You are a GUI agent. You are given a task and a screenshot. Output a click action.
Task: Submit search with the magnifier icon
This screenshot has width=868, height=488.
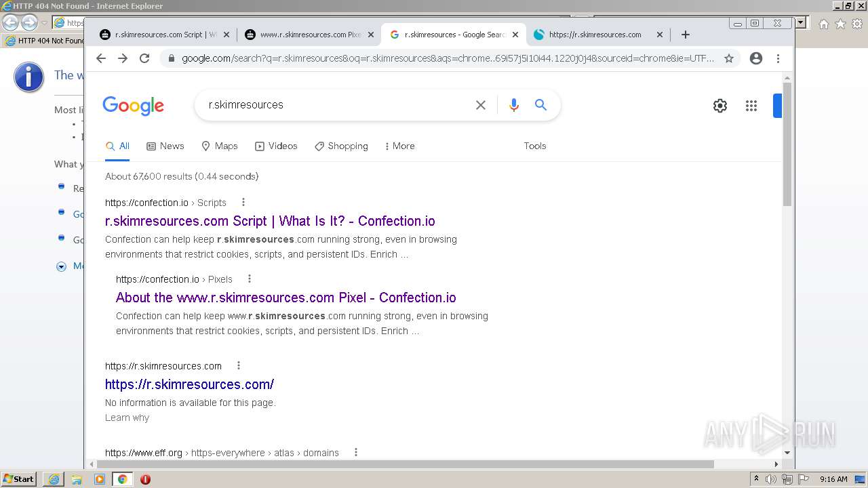click(540, 105)
